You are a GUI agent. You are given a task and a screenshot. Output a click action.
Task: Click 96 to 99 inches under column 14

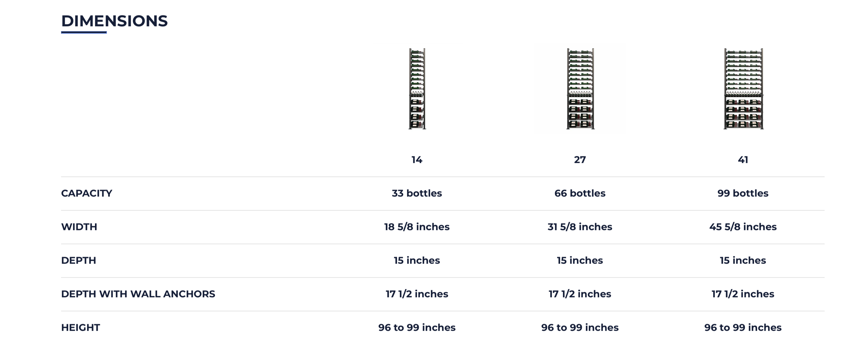click(417, 327)
